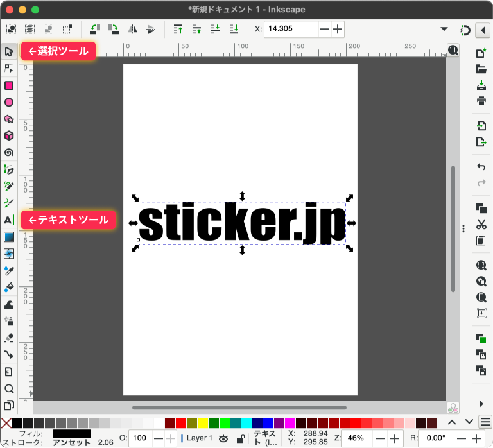Raise selection to top
Image resolution: width=493 pixels, height=448 pixels.
point(178,29)
